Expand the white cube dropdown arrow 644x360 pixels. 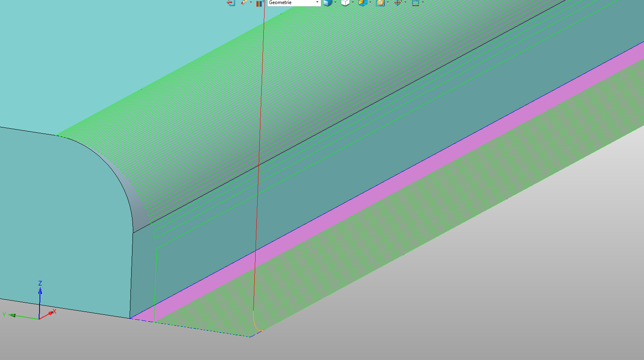pyautogui.click(x=353, y=2)
